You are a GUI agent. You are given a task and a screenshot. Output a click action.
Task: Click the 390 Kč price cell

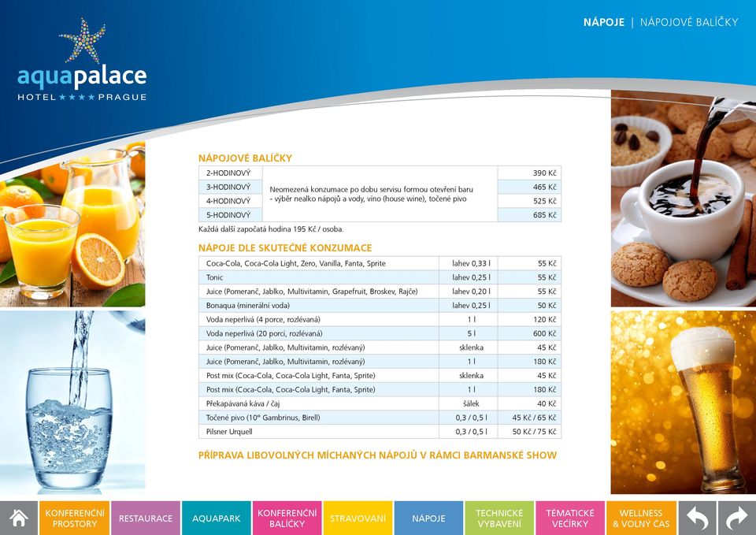tap(529, 173)
